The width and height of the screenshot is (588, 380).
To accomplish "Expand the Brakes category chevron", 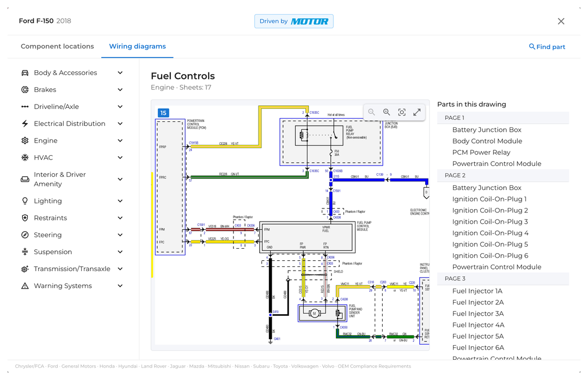I will [120, 90].
